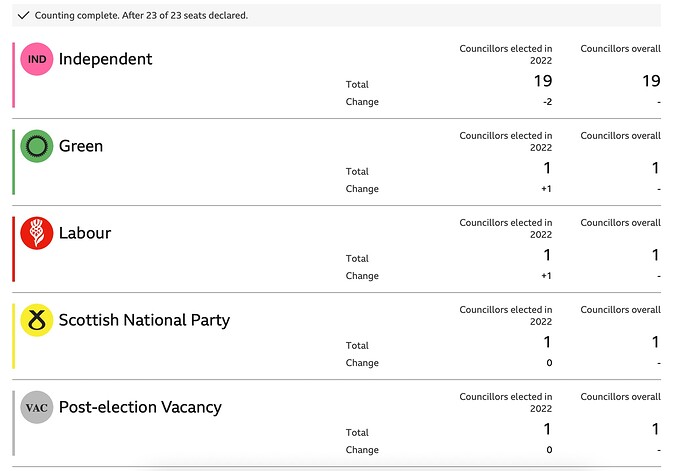Click the Green party +1 change value
690x471 pixels.
546,189
